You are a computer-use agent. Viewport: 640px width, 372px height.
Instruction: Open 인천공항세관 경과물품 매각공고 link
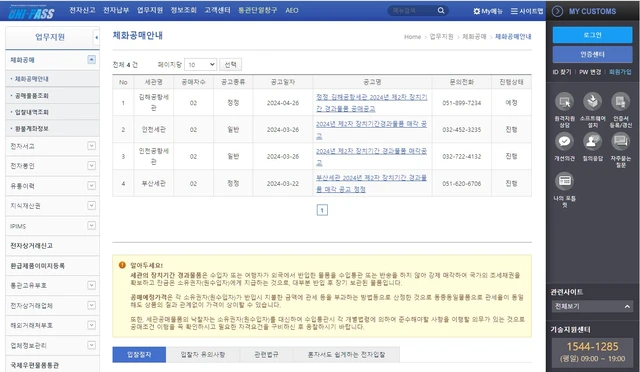(372, 156)
